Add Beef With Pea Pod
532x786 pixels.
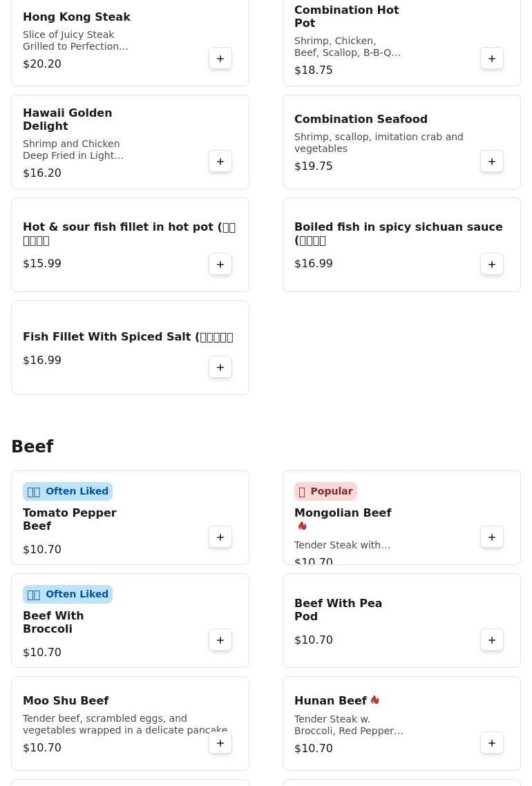(x=492, y=640)
